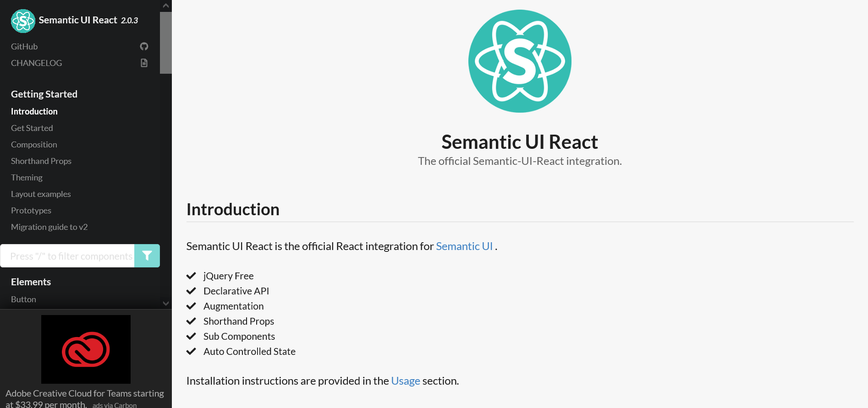The width and height of the screenshot is (868, 408).
Task: Click the large Semantic UI React page logo
Action: click(519, 61)
